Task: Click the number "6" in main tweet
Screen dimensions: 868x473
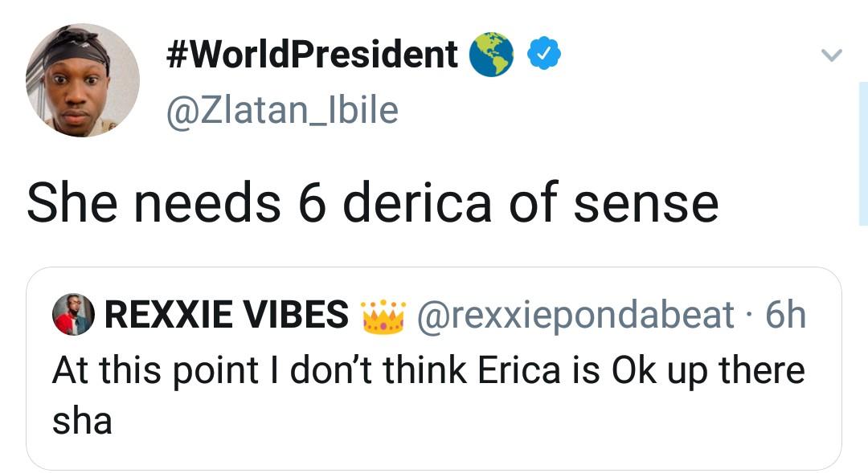Action: click(x=309, y=202)
